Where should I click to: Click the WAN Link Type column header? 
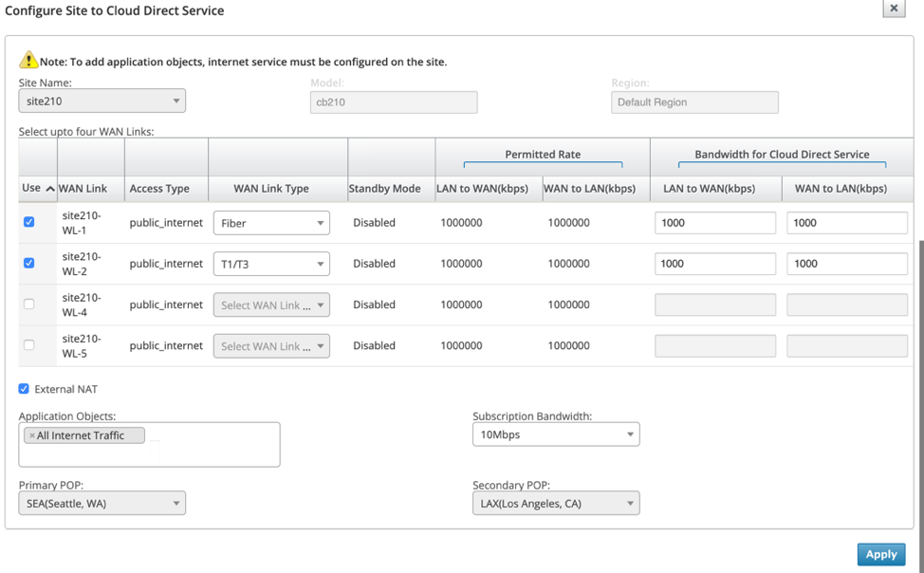pos(271,189)
